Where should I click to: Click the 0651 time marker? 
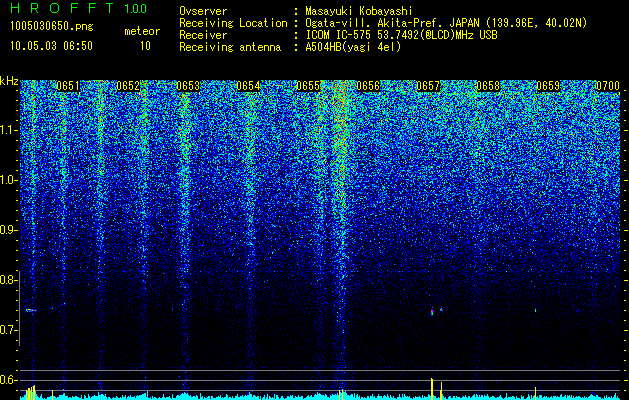point(68,86)
